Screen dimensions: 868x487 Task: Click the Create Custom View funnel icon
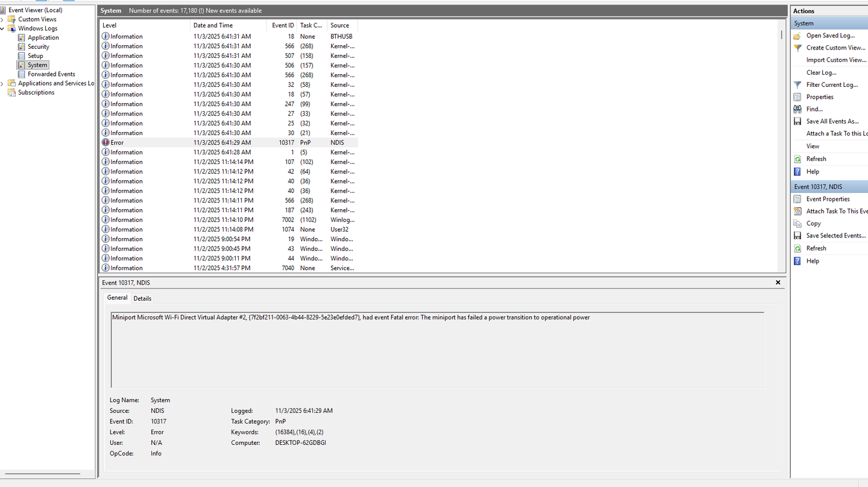[x=797, y=48]
